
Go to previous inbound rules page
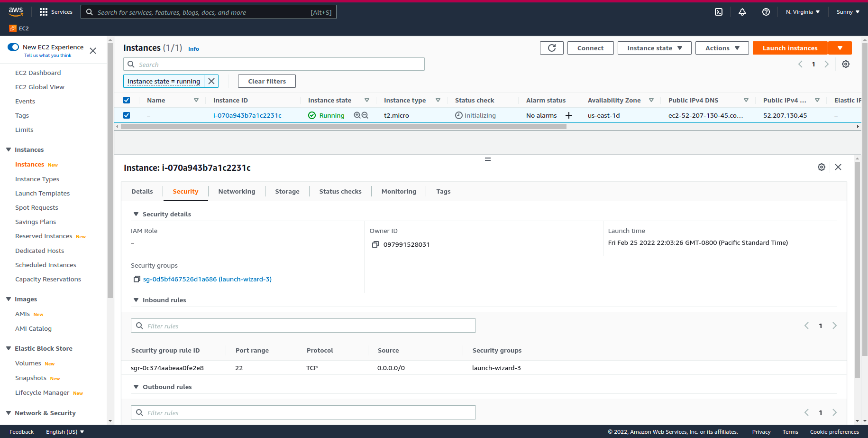(x=806, y=326)
